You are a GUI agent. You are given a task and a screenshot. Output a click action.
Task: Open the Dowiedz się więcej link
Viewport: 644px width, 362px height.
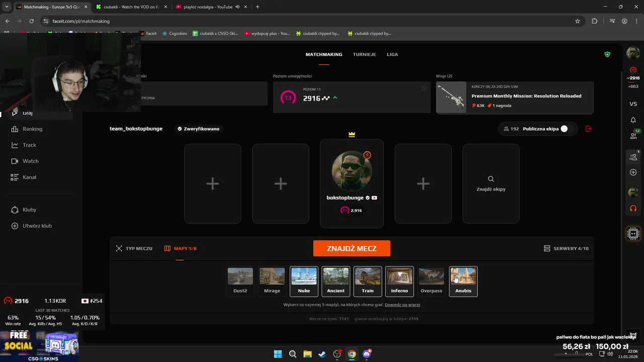coord(403,305)
